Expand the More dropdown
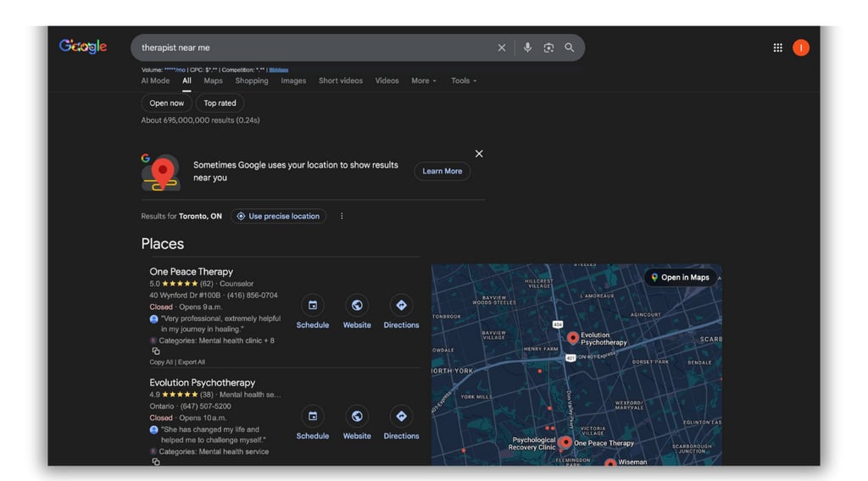Viewport: 868px width, 481px height. pos(424,80)
